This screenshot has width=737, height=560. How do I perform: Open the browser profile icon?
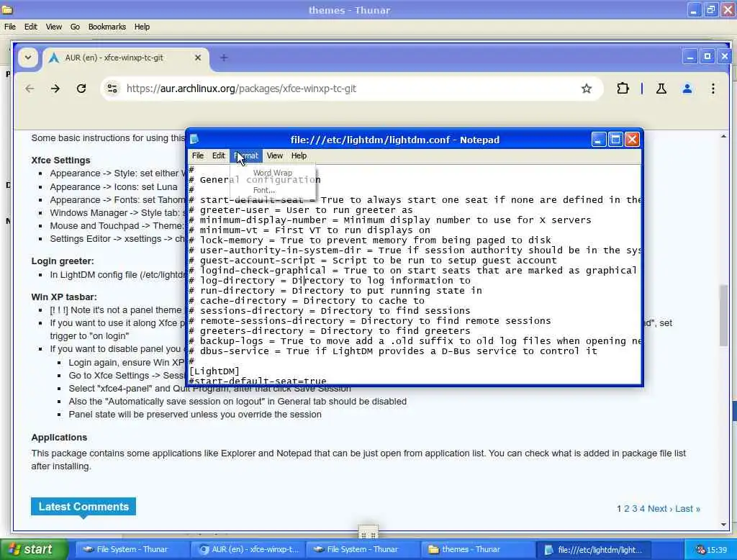(x=687, y=89)
